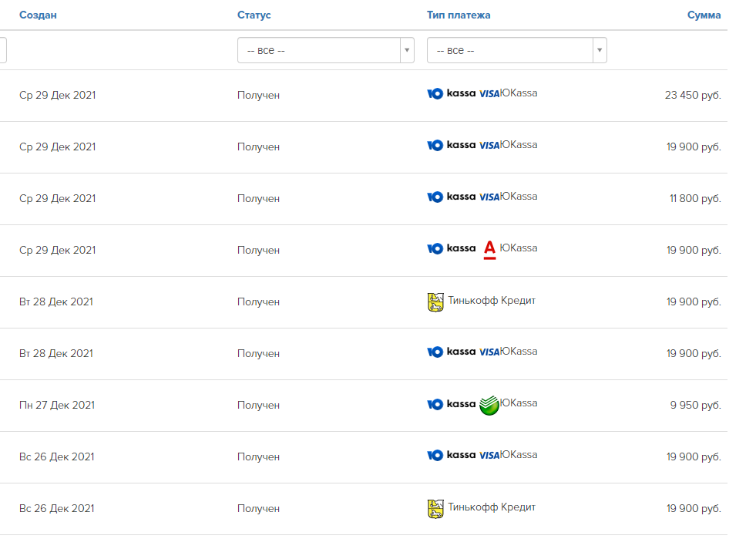Click the Тинькофф Кредит label from 28 Dec
Screen dimensions: 756x539
tap(492, 301)
